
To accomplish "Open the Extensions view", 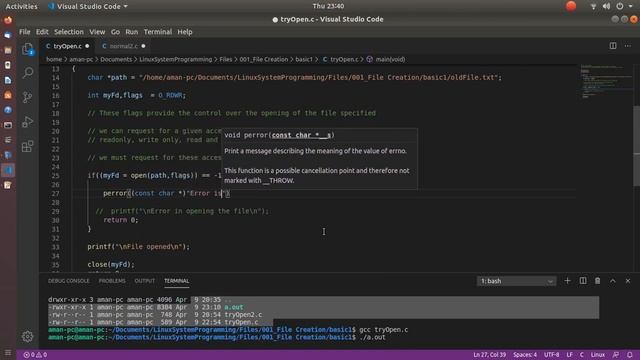I will pos(27,146).
